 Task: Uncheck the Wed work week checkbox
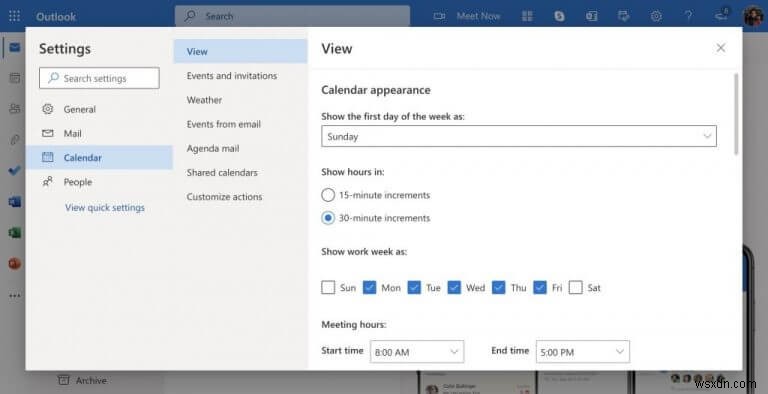tap(454, 287)
